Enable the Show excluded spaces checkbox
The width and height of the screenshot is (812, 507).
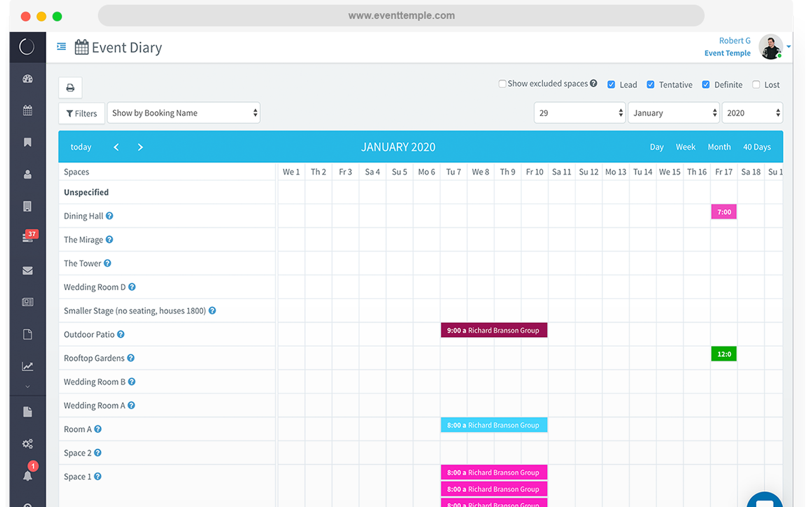[502, 84]
